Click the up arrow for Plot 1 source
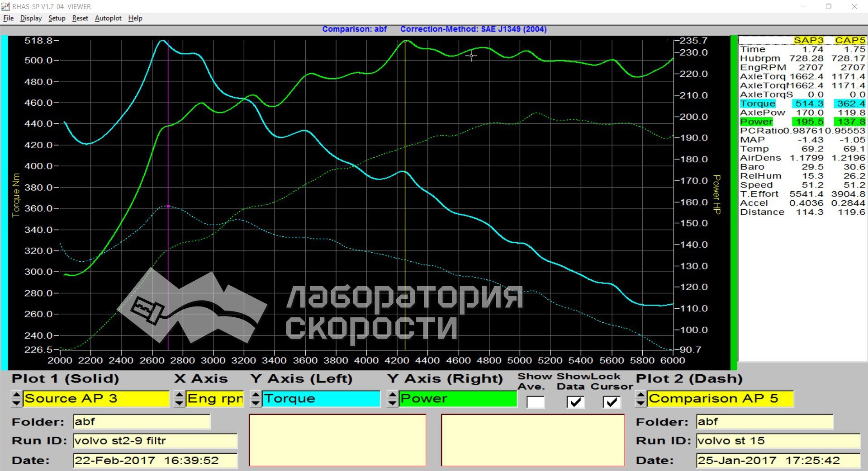 point(17,395)
